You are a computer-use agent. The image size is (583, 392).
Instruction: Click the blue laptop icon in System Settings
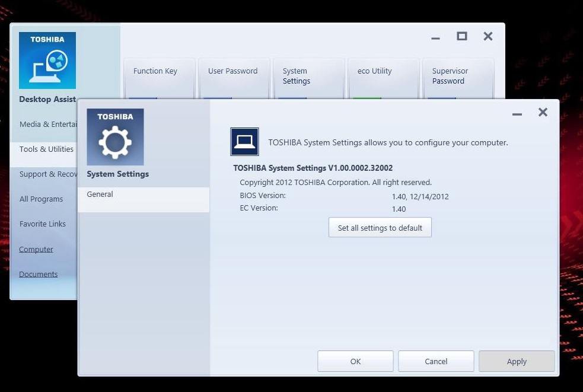tap(244, 142)
